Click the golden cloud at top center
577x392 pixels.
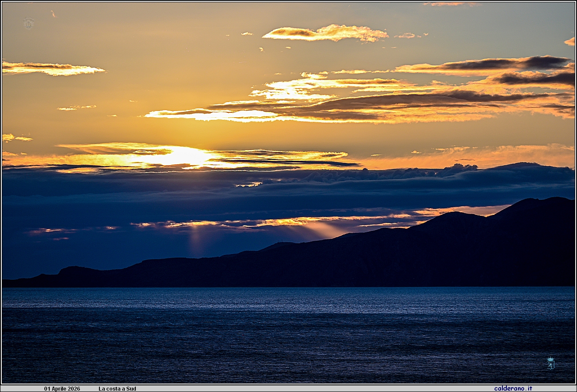(x=326, y=33)
